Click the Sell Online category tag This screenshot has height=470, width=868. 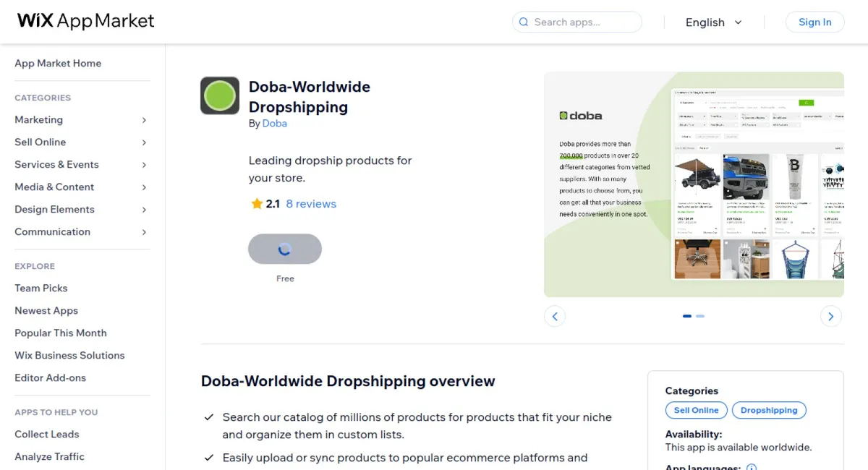(697, 410)
